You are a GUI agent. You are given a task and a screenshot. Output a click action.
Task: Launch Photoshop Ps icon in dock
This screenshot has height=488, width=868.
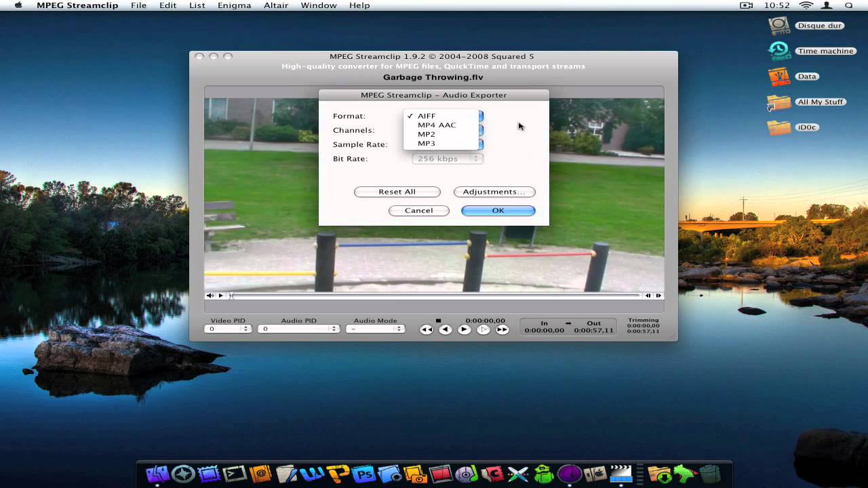pyautogui.click(x=364, y=474)
